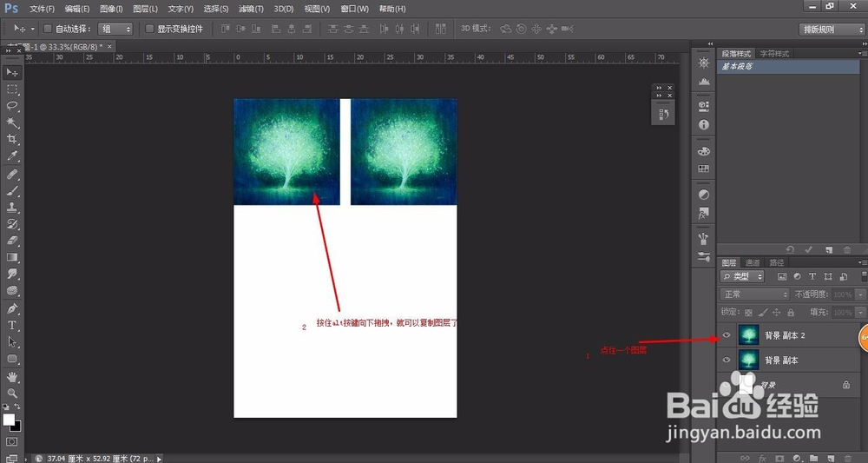This screenshot has height=463, width=868.
Task: Select the Zoom tool
Action: pos(12,394)
